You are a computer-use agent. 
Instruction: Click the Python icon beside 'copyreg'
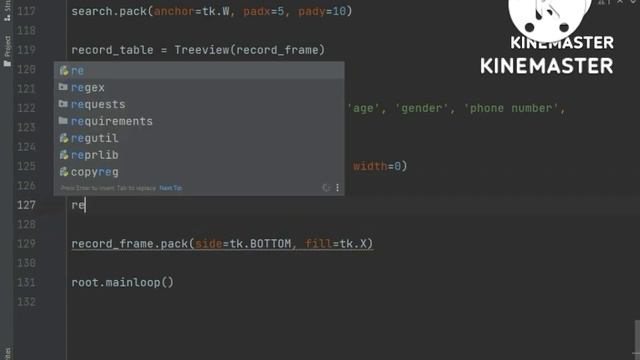coord(64,172)
